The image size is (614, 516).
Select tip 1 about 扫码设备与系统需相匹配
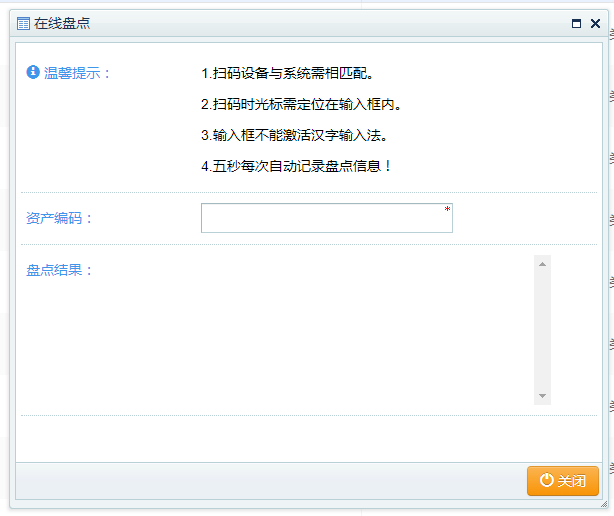(286, 73)
